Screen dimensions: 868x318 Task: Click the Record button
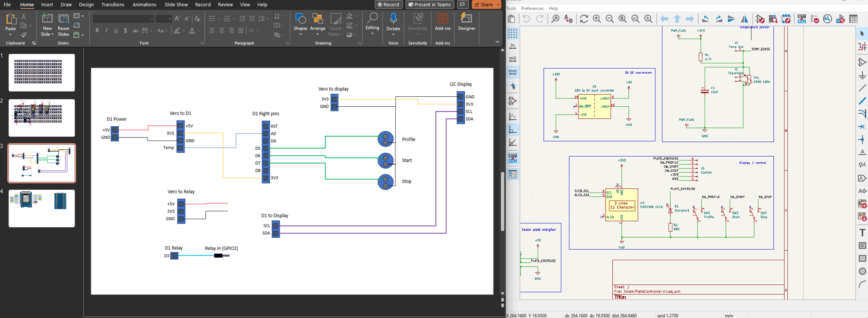pos(388,5)
